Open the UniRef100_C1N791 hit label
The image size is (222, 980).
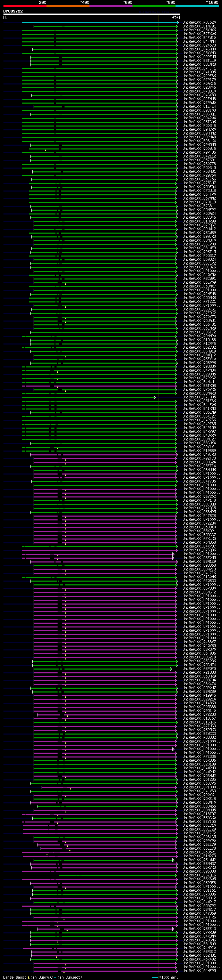pyautogui.click(x=199, y=26)
